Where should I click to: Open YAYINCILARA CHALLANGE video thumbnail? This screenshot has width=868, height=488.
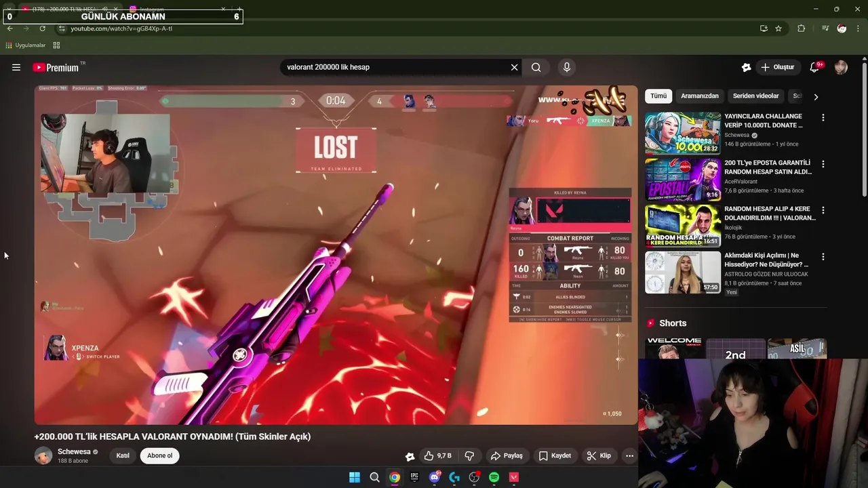pyautogui.click(x=683, y=133)
